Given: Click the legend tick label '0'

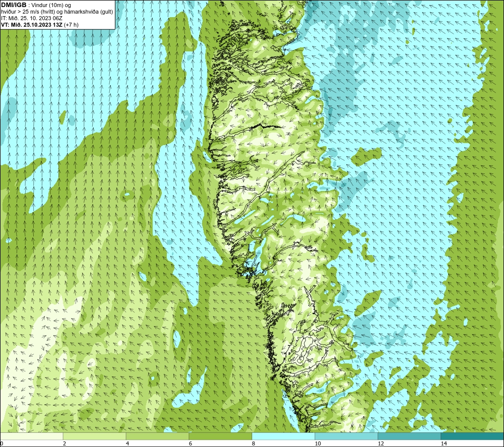Looking at the screenshot, I should 2,443.
